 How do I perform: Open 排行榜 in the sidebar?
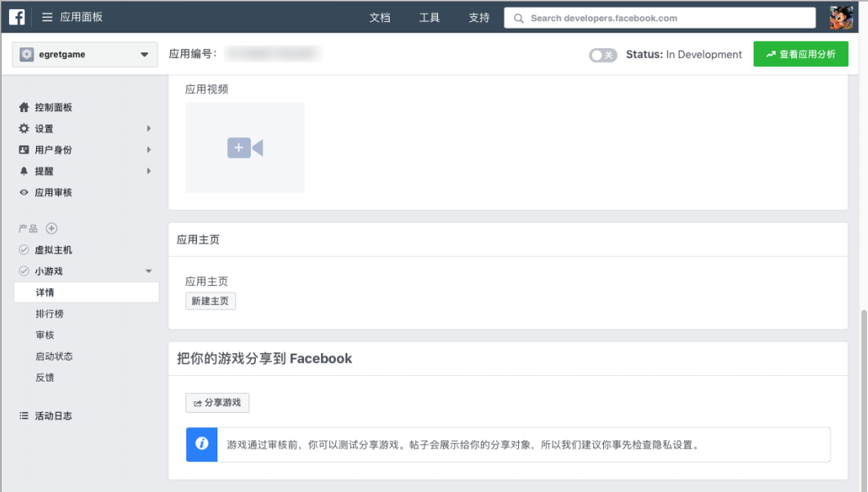point(55,313)
